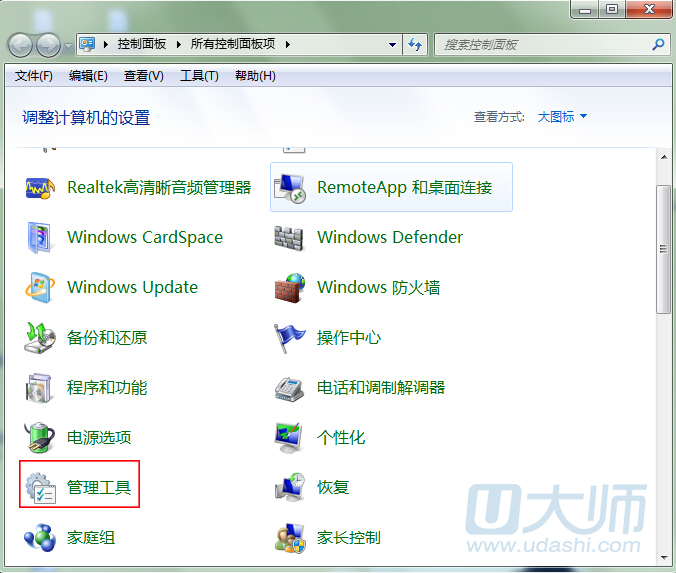Click the refresh arrows button
Image resolution: width=676 pixels, height=573 pixels.
click(415, 44)
